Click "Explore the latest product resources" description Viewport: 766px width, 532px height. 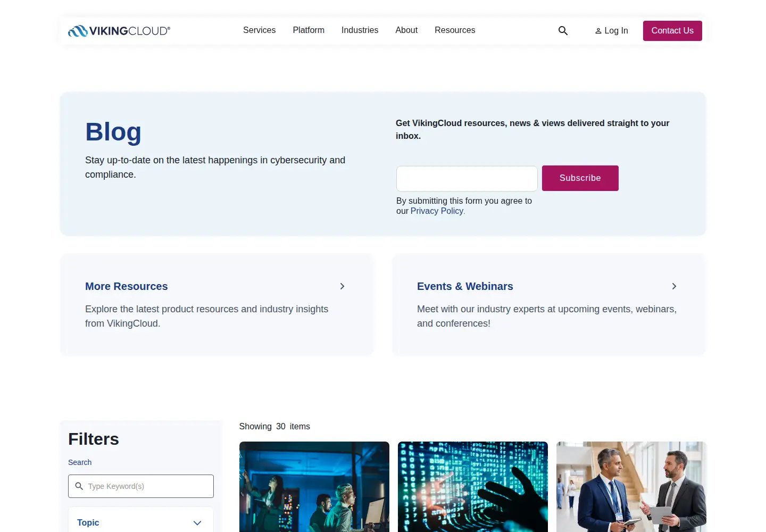(x=206, y=316)
